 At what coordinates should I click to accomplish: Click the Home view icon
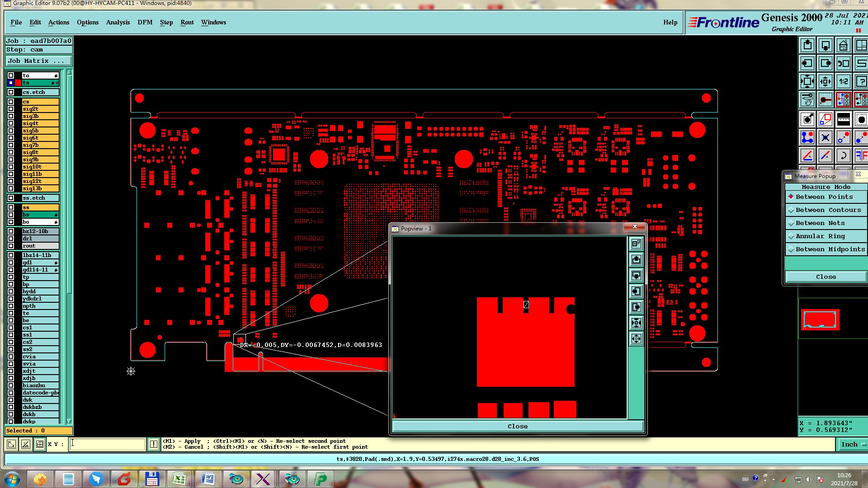tap(843, 46)
